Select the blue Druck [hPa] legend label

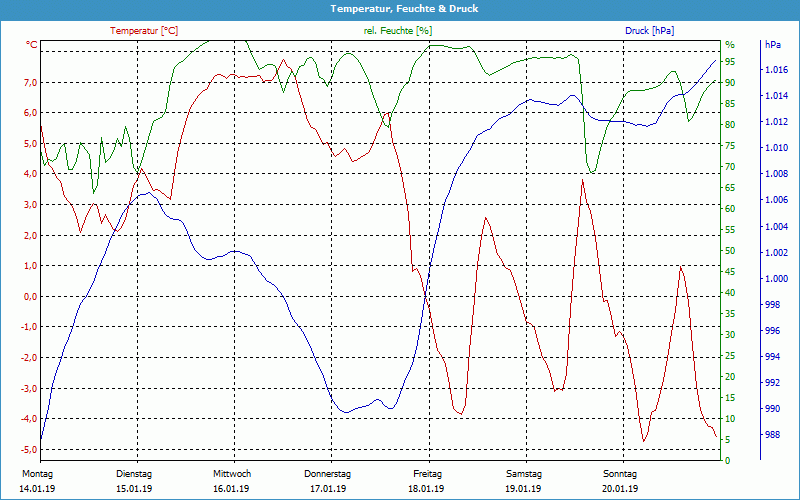[x=649, y=31]
